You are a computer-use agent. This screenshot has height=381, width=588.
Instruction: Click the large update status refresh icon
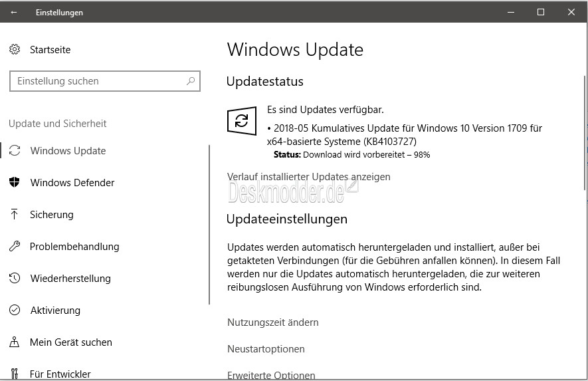[x=242, y=121]
